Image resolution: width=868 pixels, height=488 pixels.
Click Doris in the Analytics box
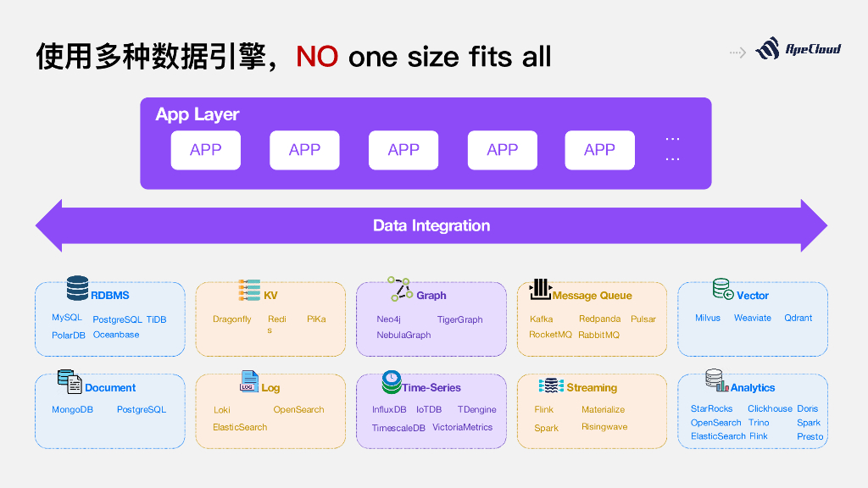pos(807,409)
